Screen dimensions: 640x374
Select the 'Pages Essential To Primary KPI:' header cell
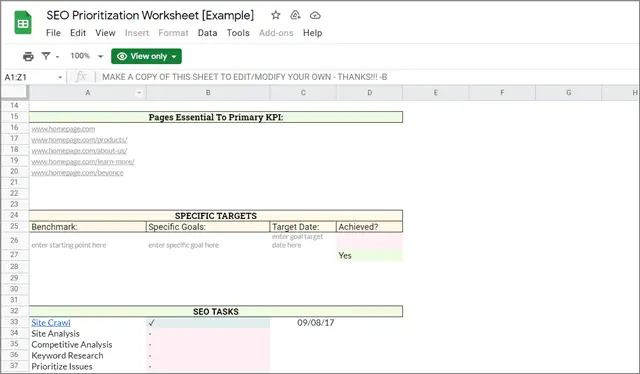pos(216,117)
